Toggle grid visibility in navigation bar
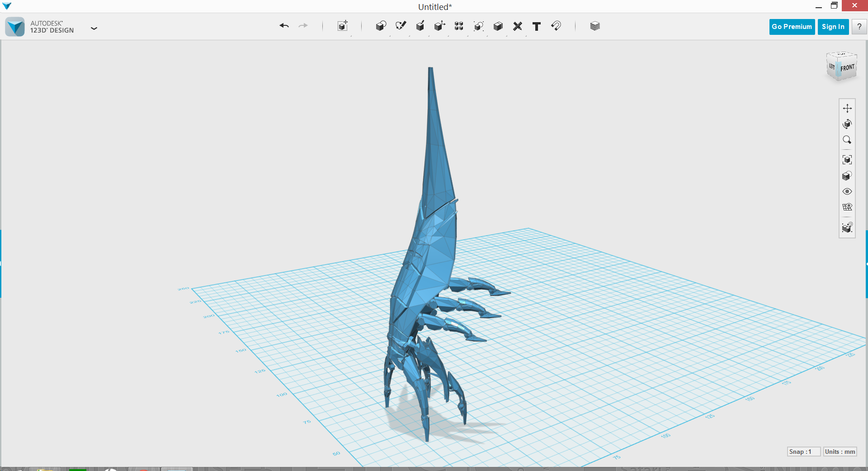 pos(847,207)
